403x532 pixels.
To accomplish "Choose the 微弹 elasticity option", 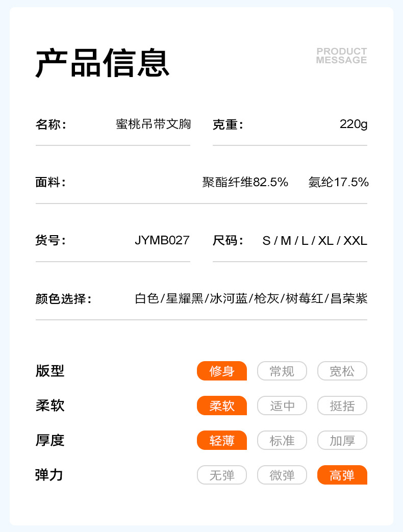I will [x=282, y=475].
